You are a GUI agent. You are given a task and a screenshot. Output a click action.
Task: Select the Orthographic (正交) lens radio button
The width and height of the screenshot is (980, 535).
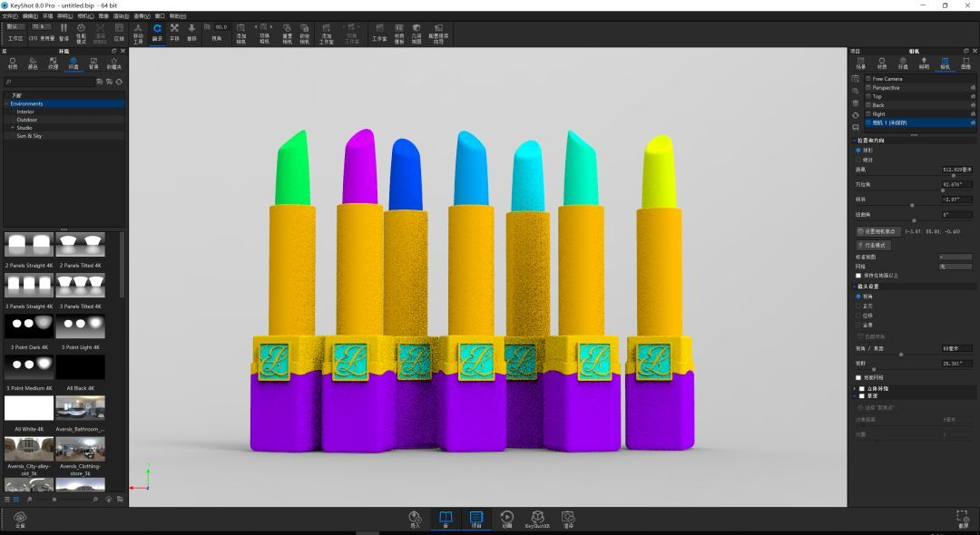coord(859,306)
